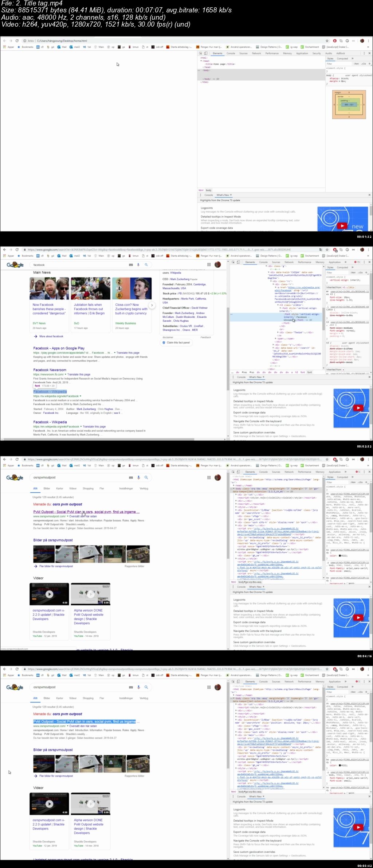Click next arrow on Main News carousel
Image resolution: width=373 pixels, height=868 pixels.
click(x=152, y=305)
